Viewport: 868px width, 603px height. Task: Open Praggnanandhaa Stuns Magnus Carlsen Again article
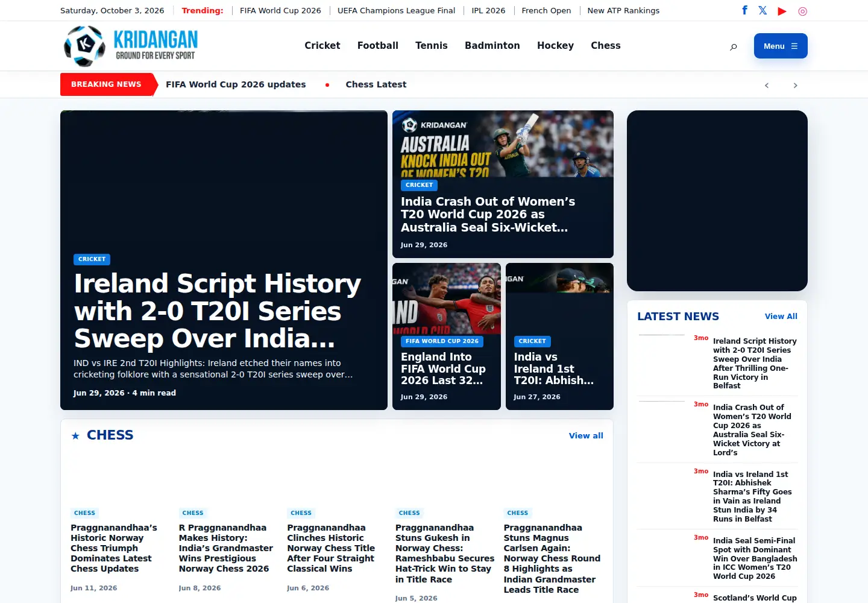pos(552,558)
